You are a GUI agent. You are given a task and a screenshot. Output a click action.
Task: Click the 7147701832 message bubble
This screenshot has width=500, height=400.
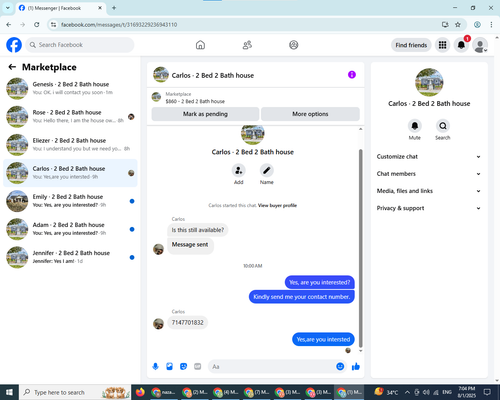(x=187, y=322)
